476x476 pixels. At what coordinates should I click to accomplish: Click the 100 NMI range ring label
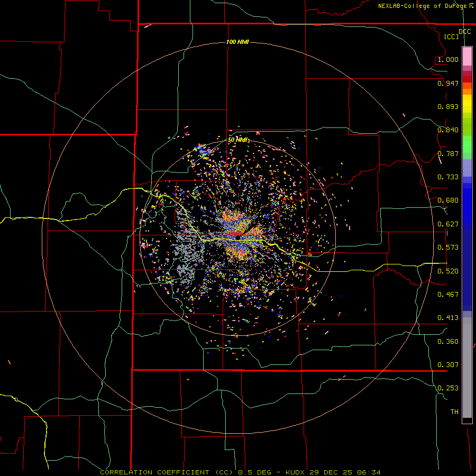tap(237, 42)
